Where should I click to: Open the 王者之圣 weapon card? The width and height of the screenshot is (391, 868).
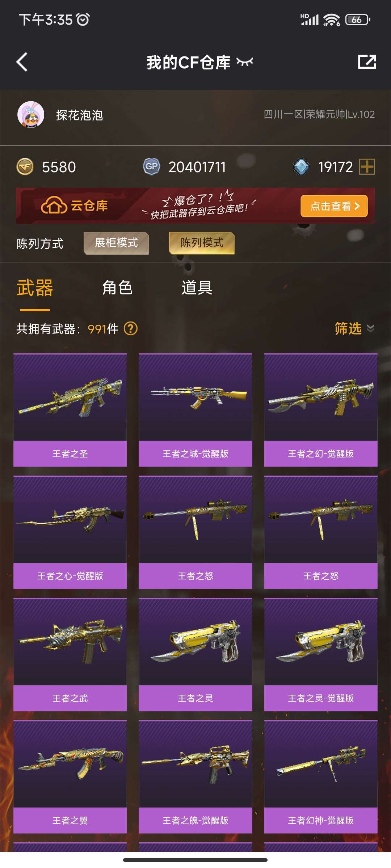[x=70, y=410]
